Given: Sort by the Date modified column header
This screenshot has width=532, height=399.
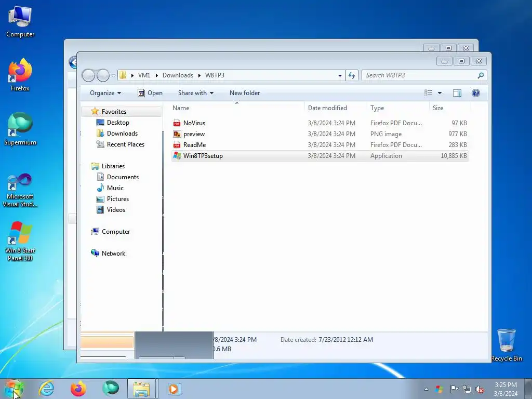Looking at the screenshot, I should (x=336, y=108).
